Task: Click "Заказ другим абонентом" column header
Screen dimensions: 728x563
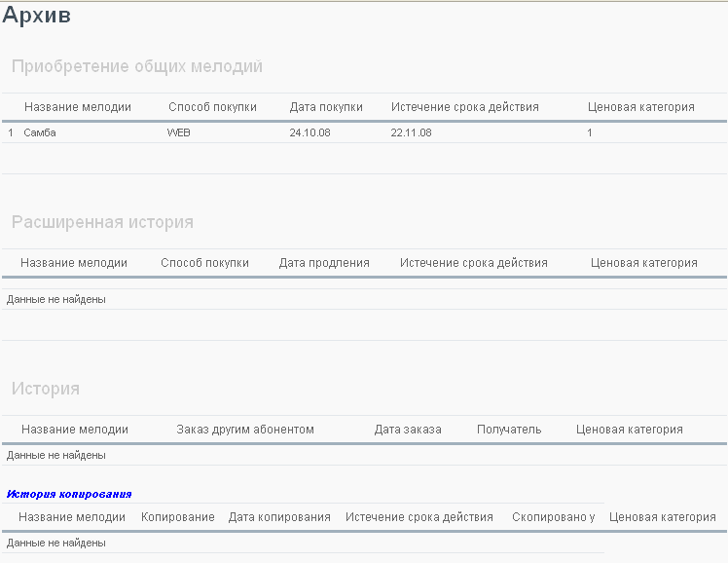Action: coord(245,430)
